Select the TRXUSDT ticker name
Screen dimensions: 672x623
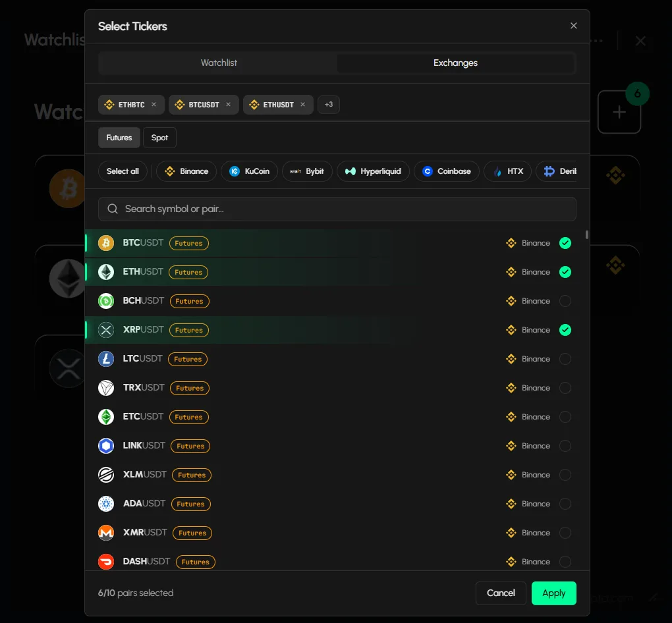(x=144, y=388)
